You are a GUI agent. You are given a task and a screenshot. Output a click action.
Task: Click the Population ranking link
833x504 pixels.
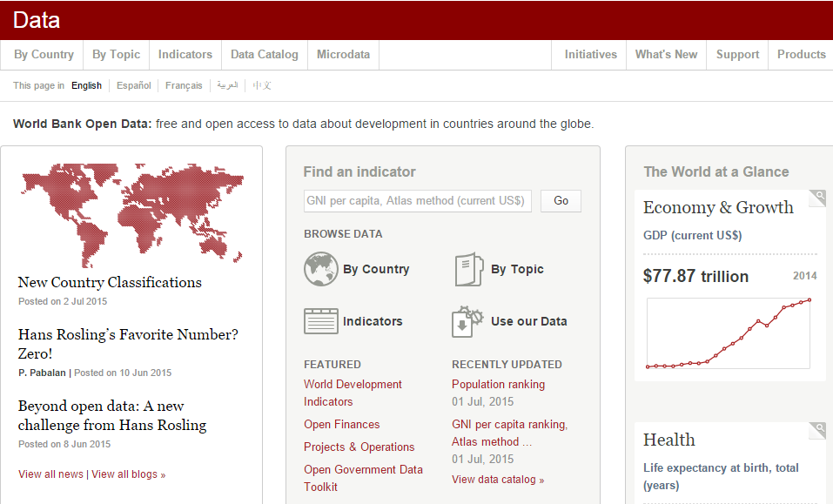pyautogui.click(x=498, y=384)
